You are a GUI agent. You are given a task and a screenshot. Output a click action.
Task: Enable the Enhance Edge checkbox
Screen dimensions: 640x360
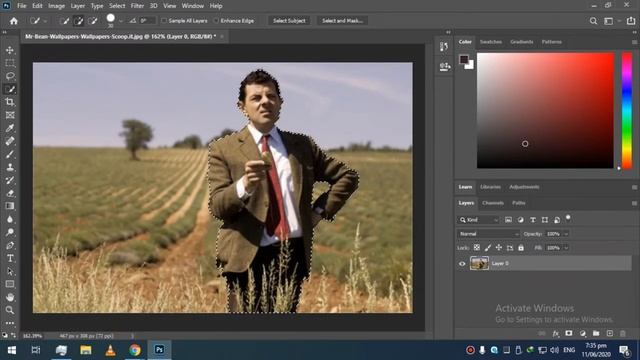click(x=216, y=21)
